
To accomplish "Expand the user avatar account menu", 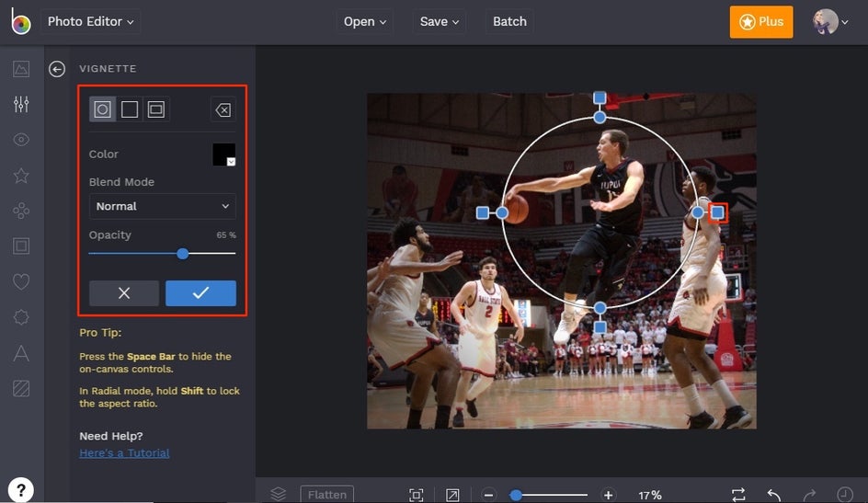I will point(830,22).
